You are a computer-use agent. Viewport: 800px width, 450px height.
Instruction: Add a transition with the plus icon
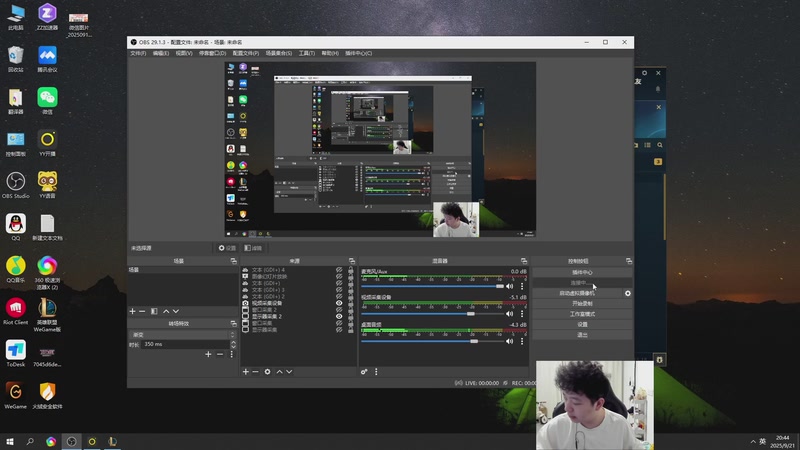click(x=208, y=354)
